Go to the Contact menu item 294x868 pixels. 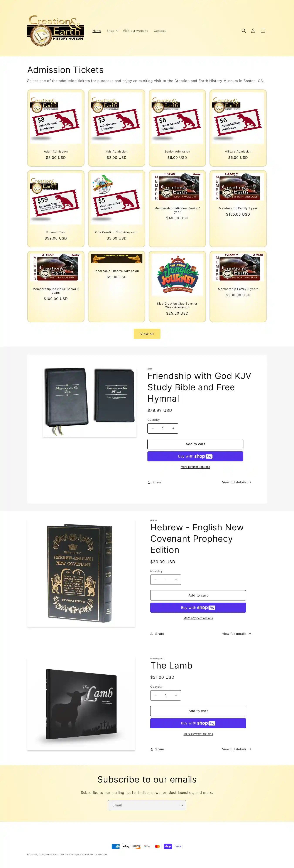click(160, 31)
